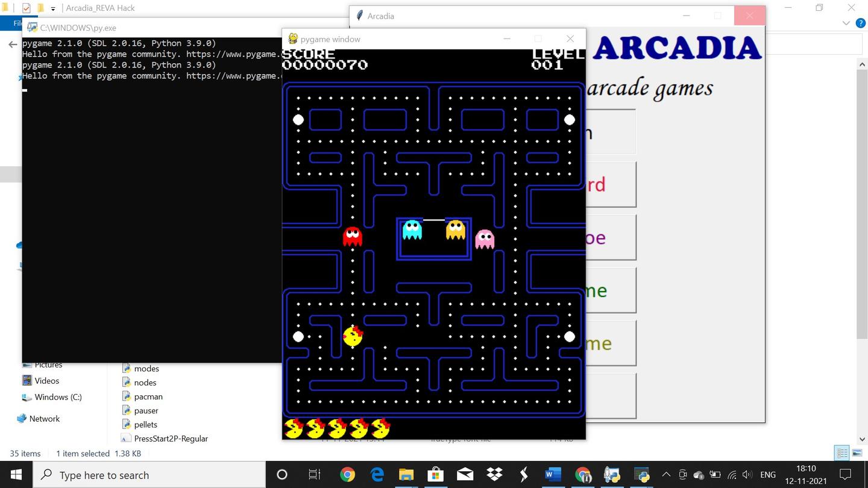Open the Mail app from the taskbar
Viewport: 868px width, 488px height.
[x=465, y=475]
